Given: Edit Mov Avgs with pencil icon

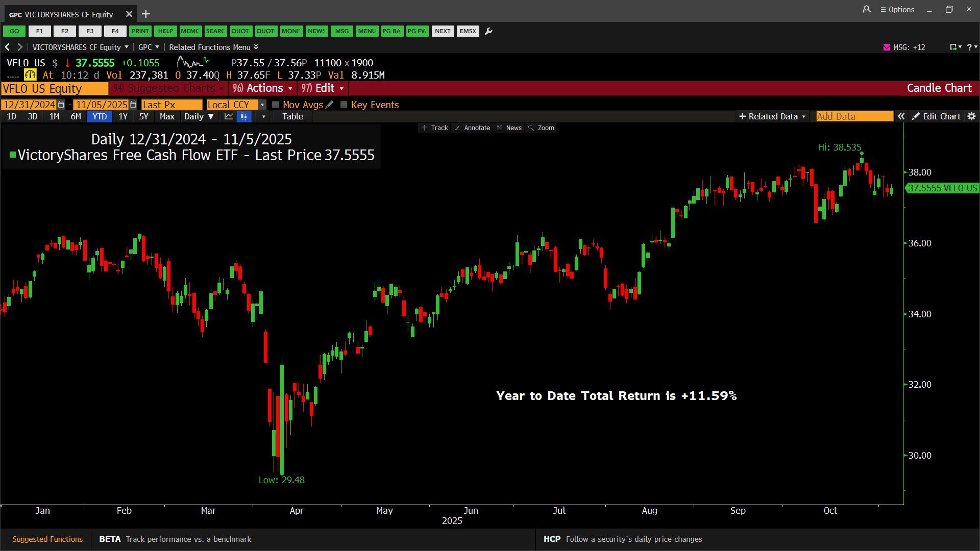Looking at the screenshot, I should [330, 105].
